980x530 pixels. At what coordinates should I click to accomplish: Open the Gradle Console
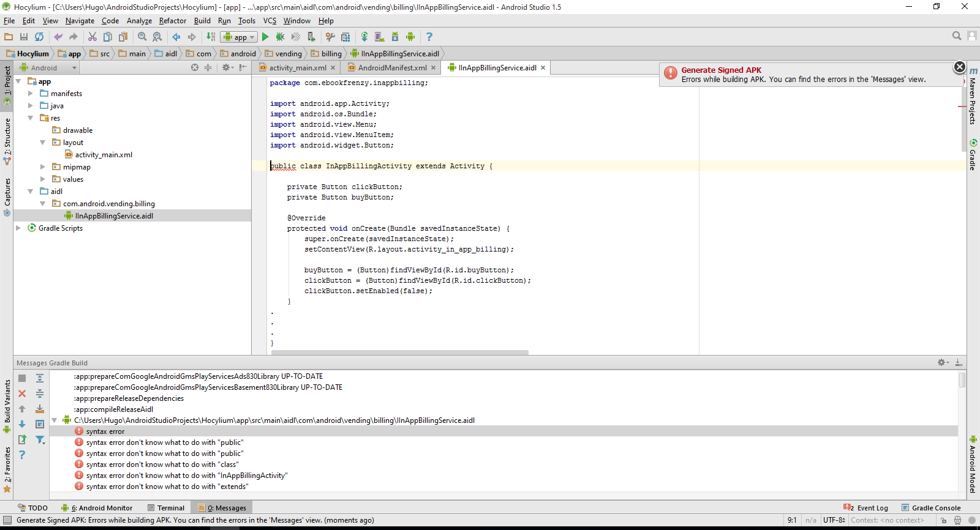coord(931,508)
